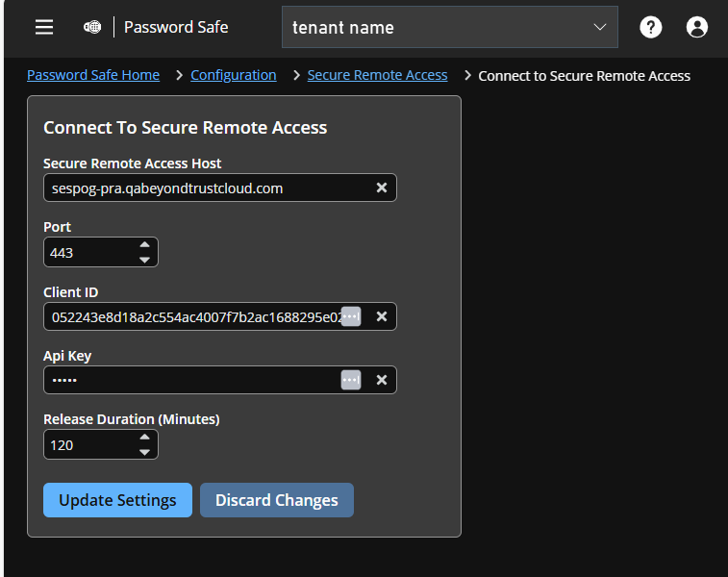Image resolution: width=728 pixels, height=577 pixels.
Task: Decrease the Port value with down arrow
Action: coord(145,260)
